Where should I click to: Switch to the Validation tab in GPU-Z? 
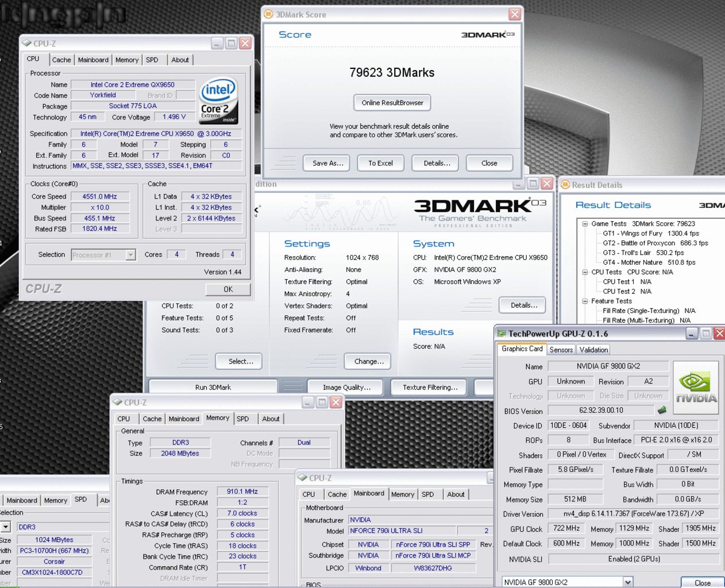point(593,350)
